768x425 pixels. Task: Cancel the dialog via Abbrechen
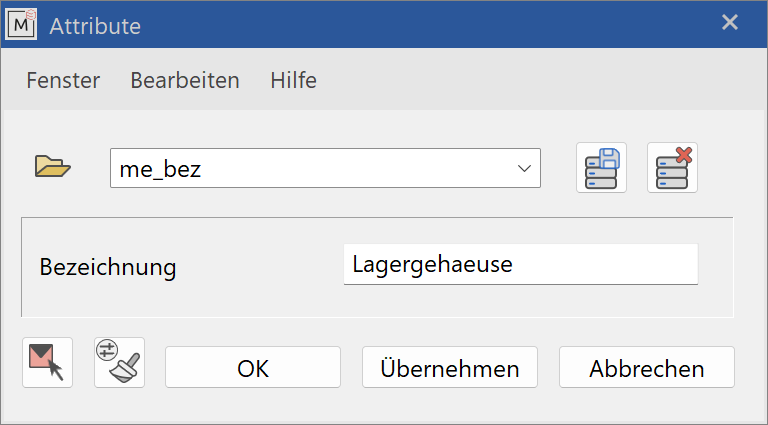click(x=647, y=367)
